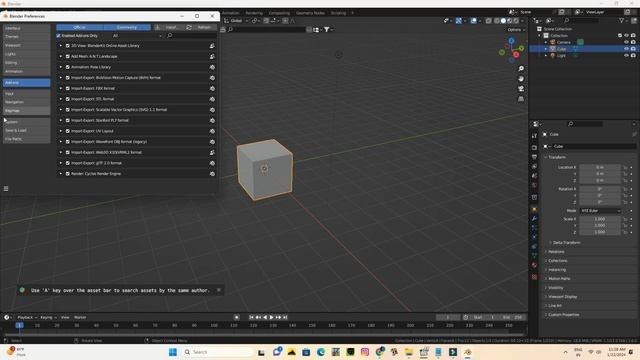Image resolution: width=640 pixels, height=360 pixels.
Task: Jump to last frame in timeline
Action: [x=285, y=317]
